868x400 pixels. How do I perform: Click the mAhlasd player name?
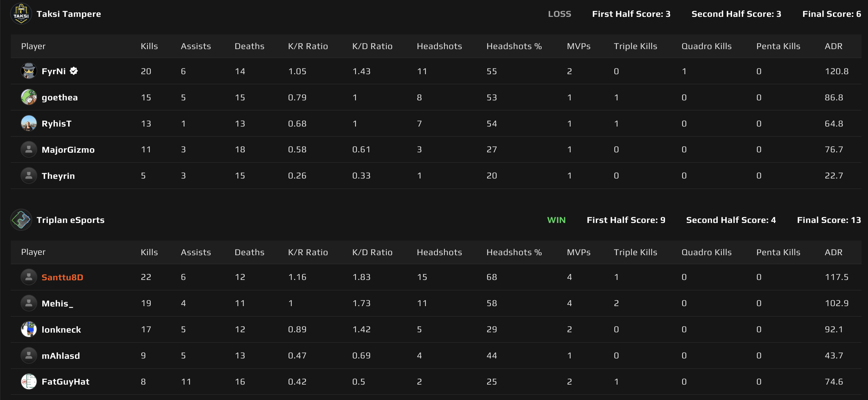point(61,355)
